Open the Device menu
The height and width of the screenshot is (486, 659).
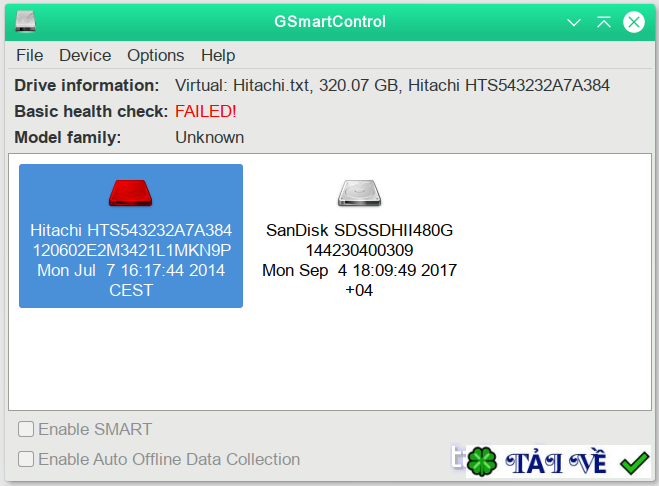tap(85, 55)
